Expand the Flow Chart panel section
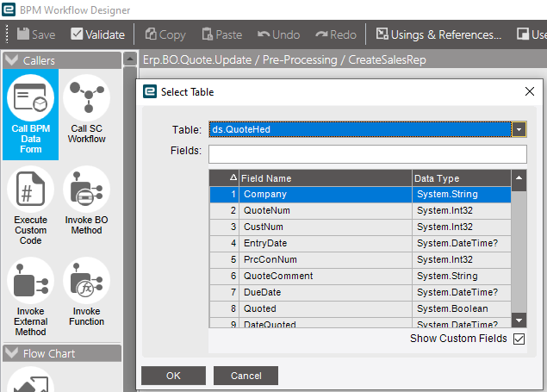547x392 pixels. (12, 352)
